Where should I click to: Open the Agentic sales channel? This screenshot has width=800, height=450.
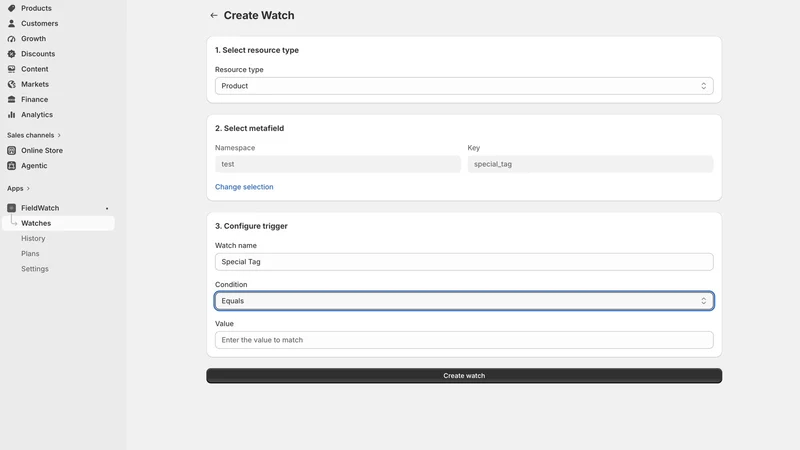(x=34, y=166)
